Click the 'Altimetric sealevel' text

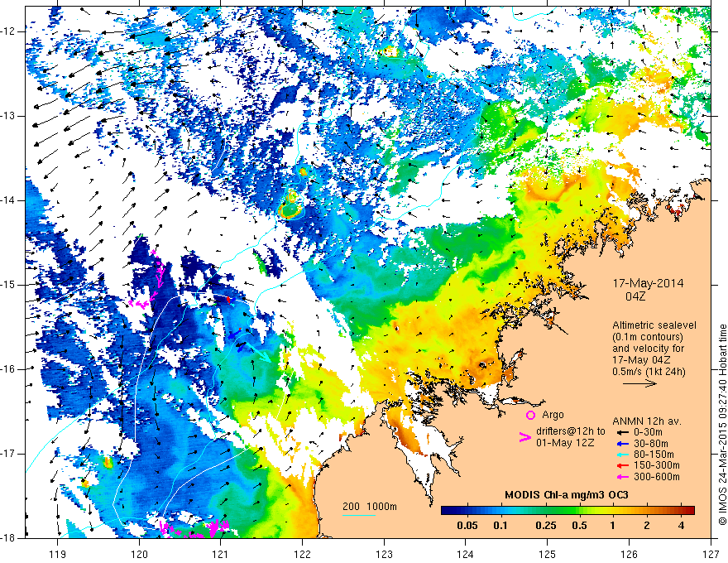[x=654, y=325]
